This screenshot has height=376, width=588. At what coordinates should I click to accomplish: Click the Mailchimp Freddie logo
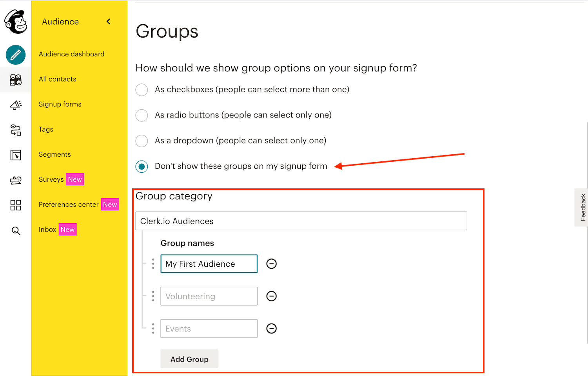16,22
